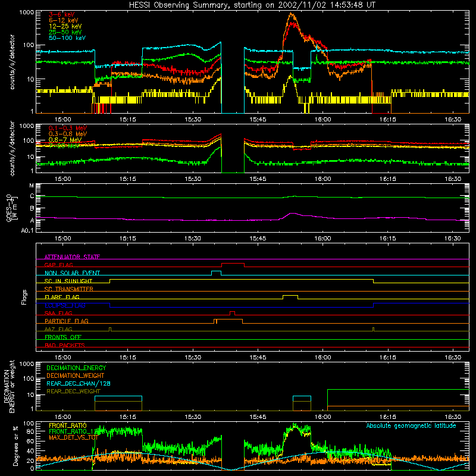The image size is (476, 476).
Task: Click the magenta GOES curve bump near 15:53
Action: coord(292,214)
